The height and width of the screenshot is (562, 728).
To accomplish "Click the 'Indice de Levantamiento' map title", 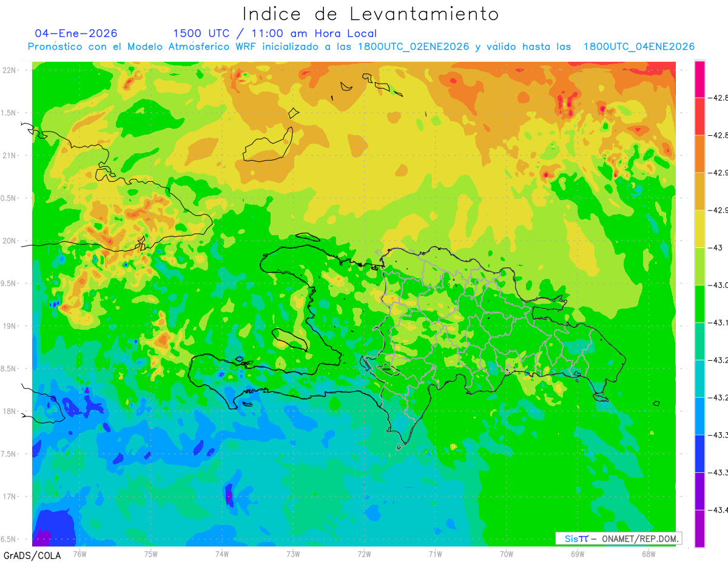I will (371, 14).
